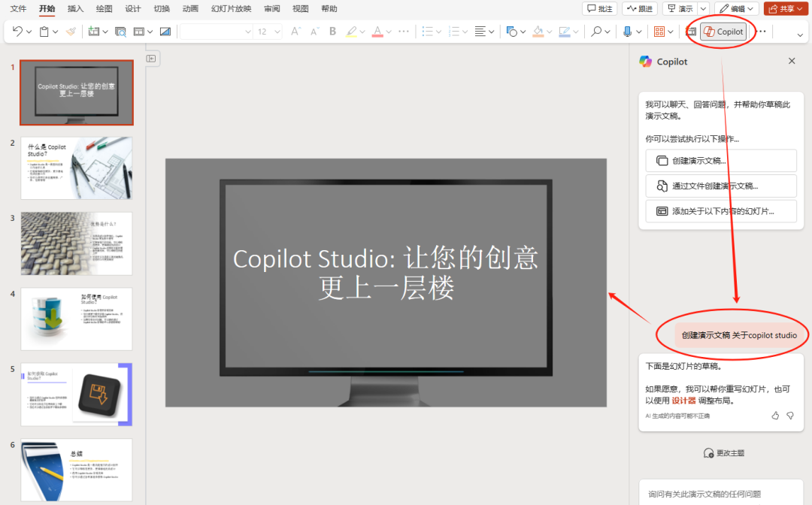Click the bulleted list icon
Image resolution: width=812 pixels, height=505 pixels.
(427, 32)
